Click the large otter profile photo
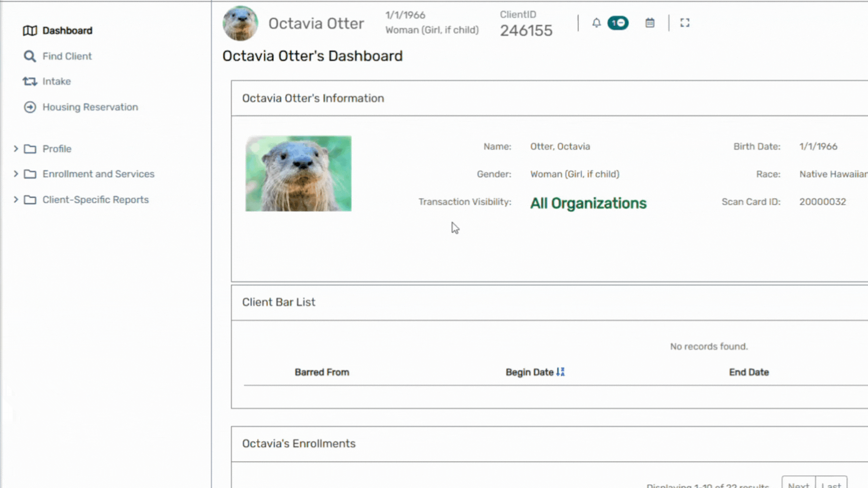Viewport: 868px width, 488px height. (x=298, y=174)
